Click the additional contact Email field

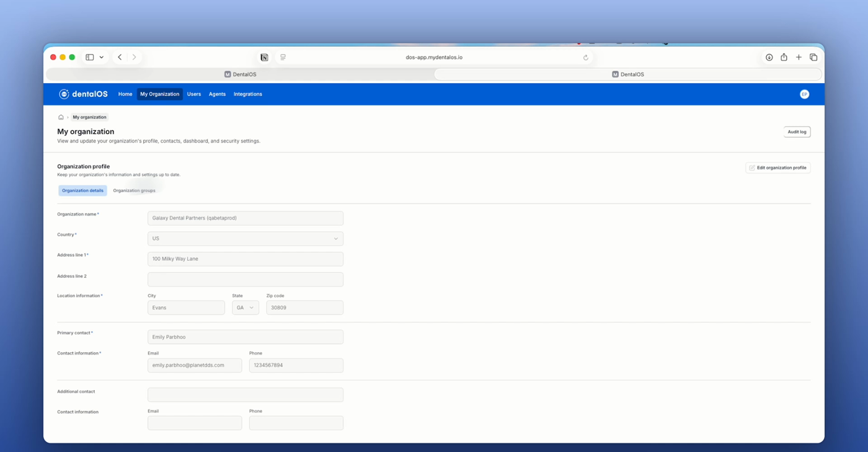[x=195, y=423]
